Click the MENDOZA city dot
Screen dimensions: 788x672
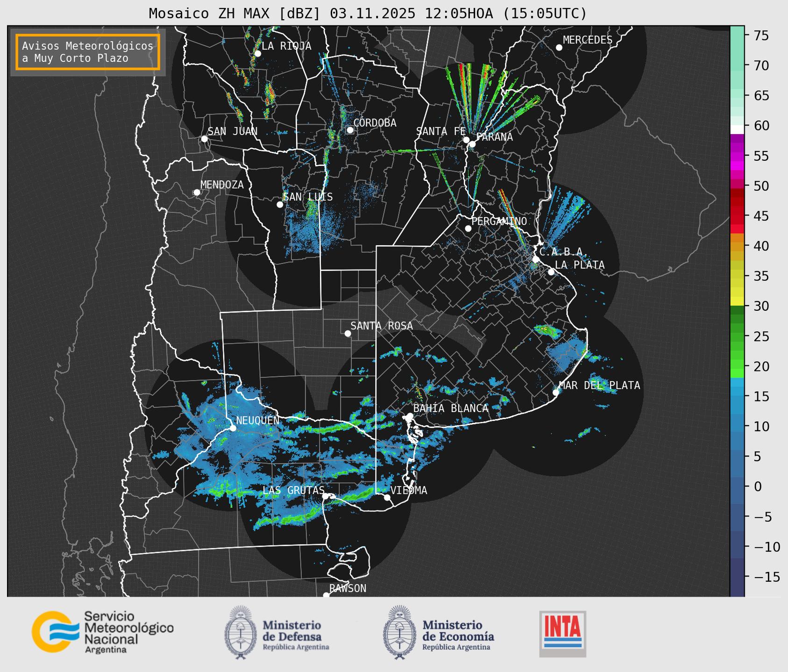tap(197, 193)
